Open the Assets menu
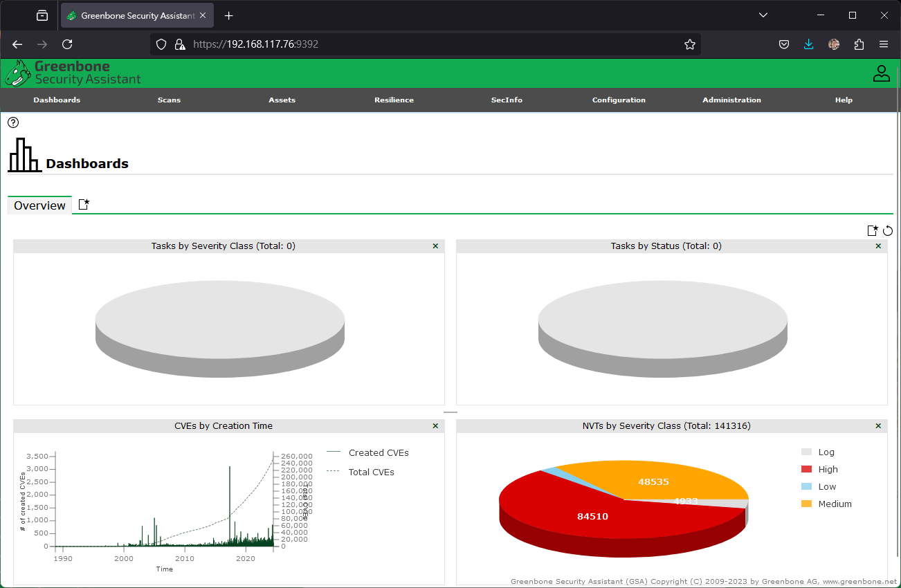This screenshot has height=588, width=901. [x=282, y=100]
